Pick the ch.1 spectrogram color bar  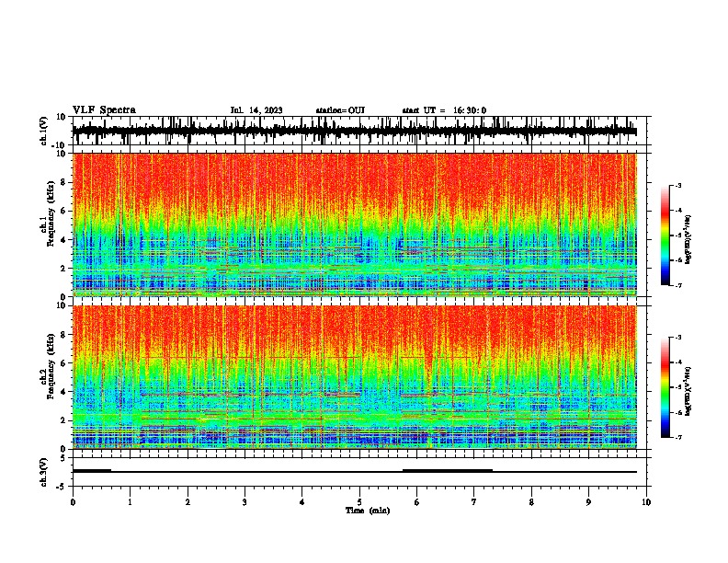click(665, 236)
